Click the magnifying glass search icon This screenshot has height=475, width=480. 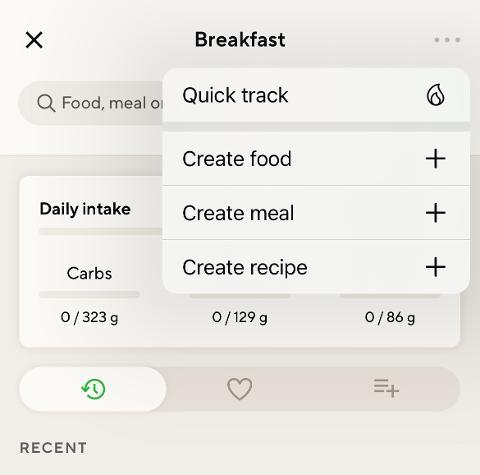(x=46, y=103)
